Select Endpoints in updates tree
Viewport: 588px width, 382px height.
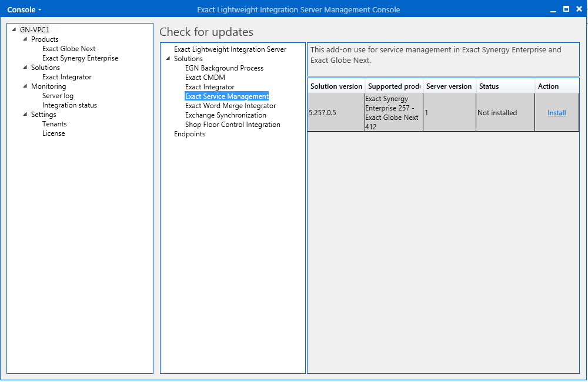click(189, 134)
